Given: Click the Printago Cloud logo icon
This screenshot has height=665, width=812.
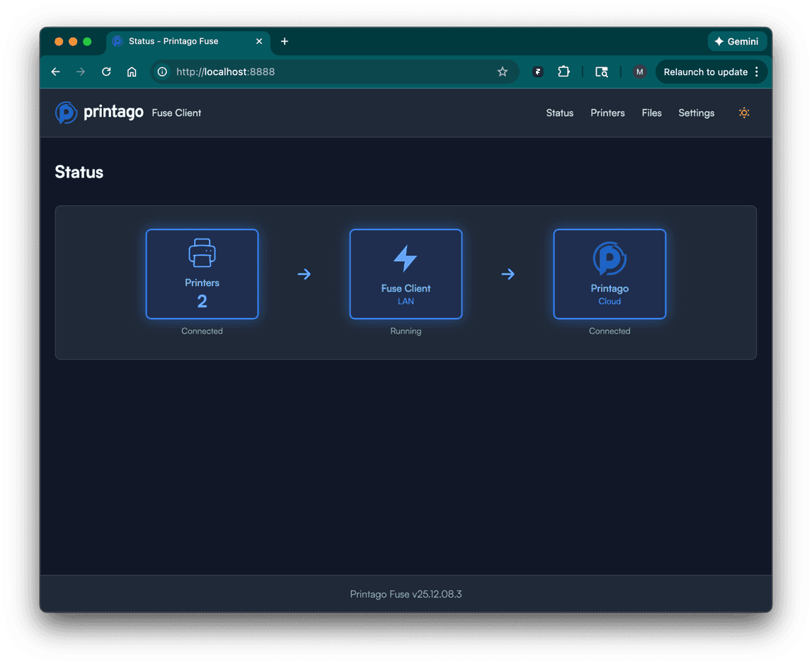Looking at the screenshot, I should click(610, 258).
